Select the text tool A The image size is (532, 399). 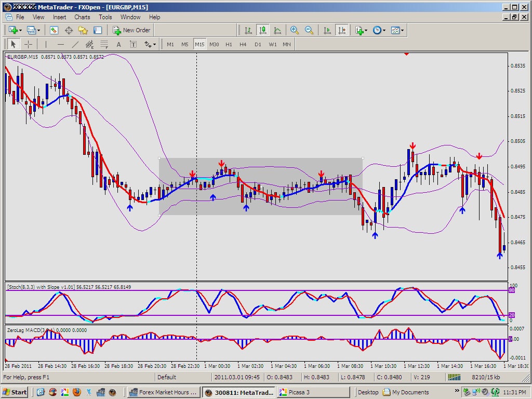point(119,45)
